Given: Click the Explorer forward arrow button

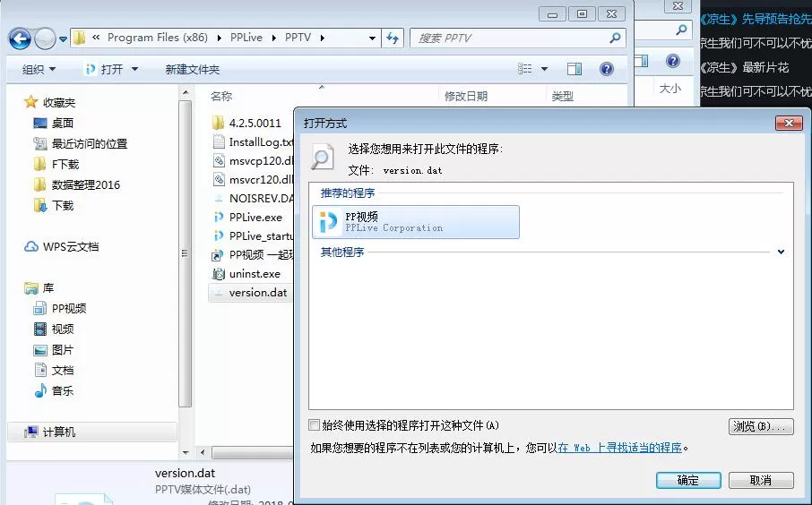Looking at the screenshot, I should 45,39.
